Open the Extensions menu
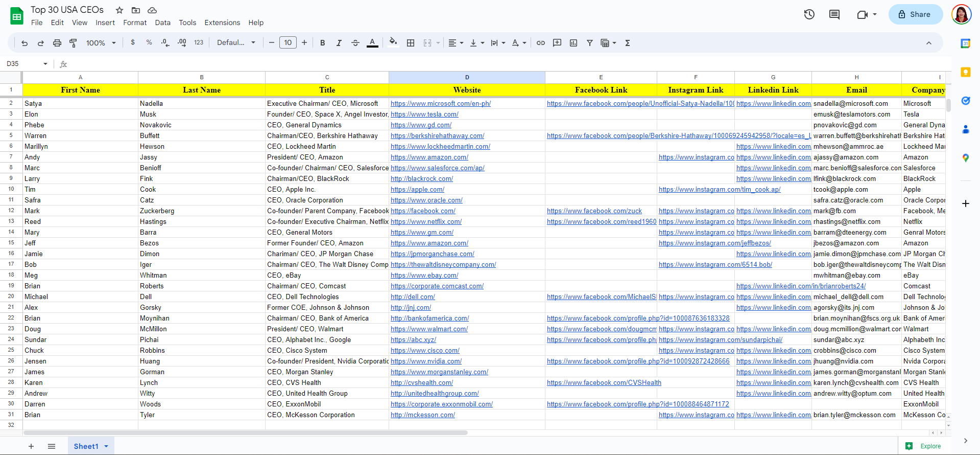The image size is (980, 455). (x=222, y=22)
